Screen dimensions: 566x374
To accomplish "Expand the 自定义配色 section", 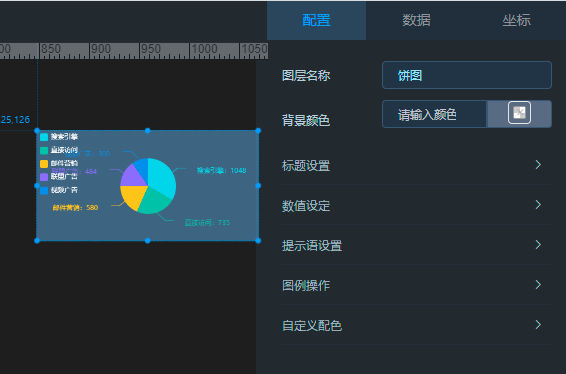I will tap(417, 325).
